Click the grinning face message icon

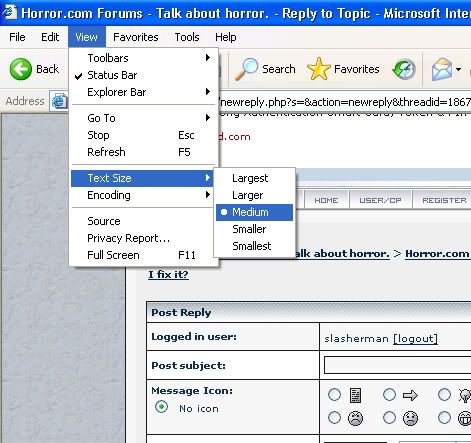coord(464,418)
